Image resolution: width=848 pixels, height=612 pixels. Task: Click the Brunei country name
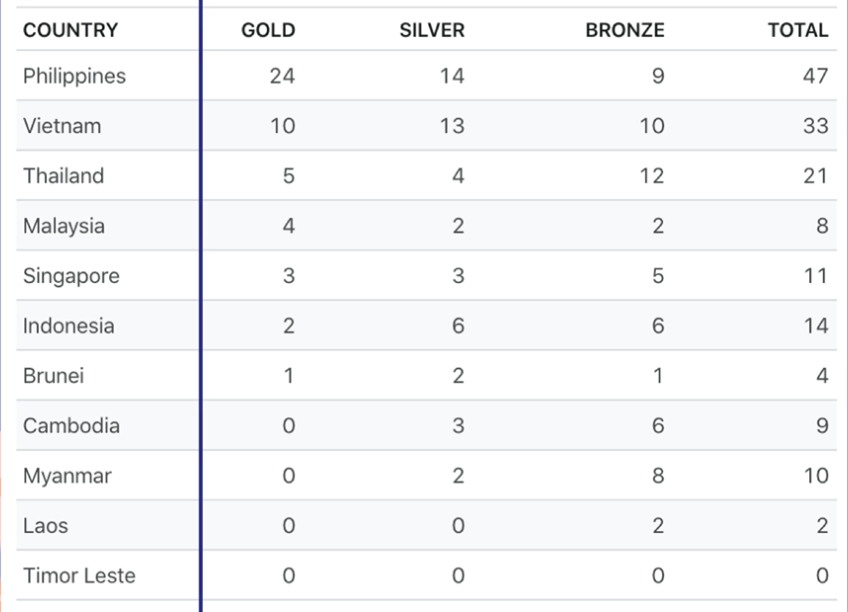(x=54, y=376)
